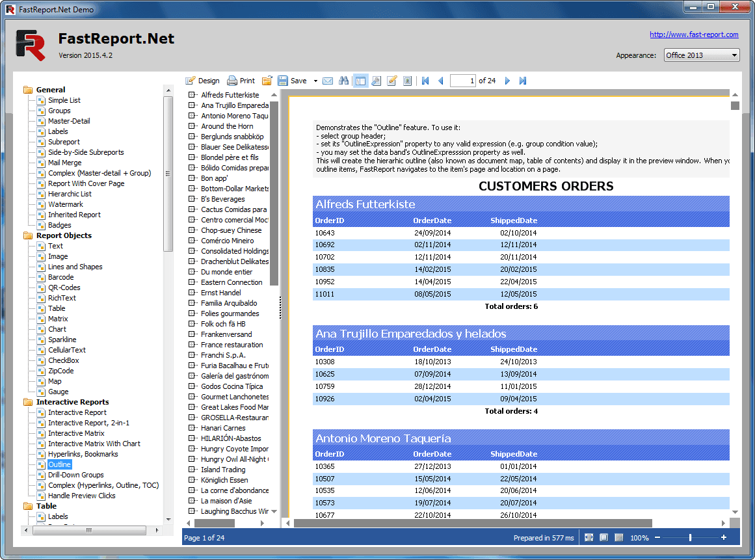The height and width of the screenshot is (560, 755).
Task: Click the report tree horizontal scrollbar
Action: 89,530
